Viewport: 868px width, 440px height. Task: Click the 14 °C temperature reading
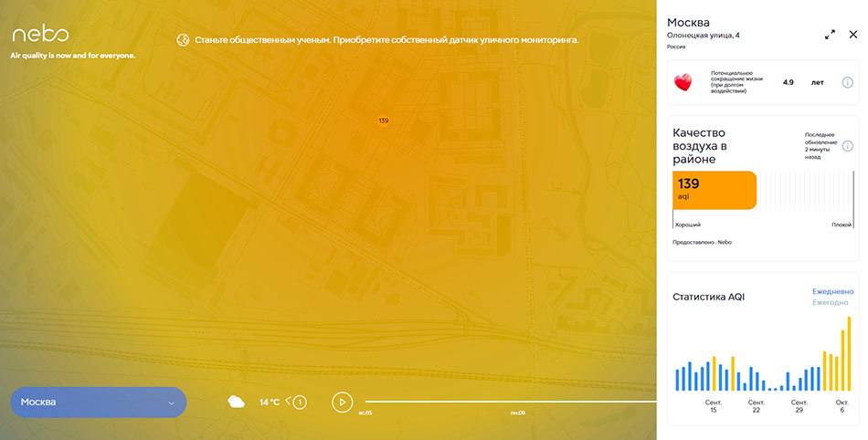tap(270, 402)
